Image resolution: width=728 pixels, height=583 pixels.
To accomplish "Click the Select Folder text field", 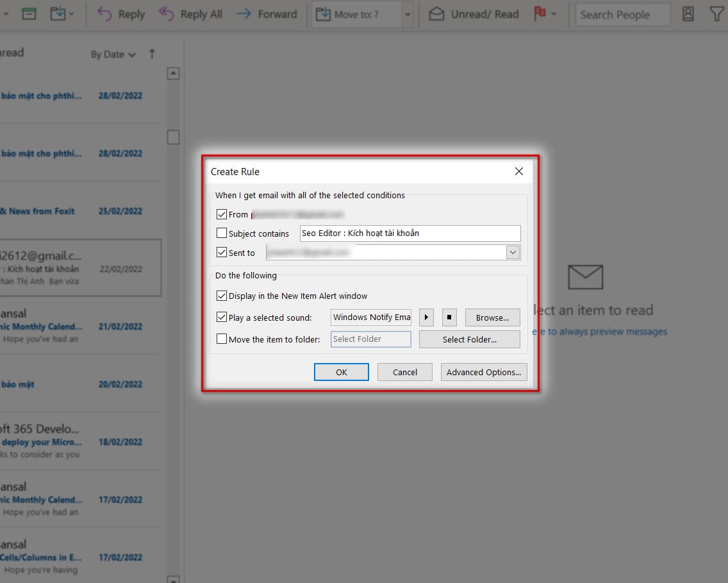I will (371, 339).
